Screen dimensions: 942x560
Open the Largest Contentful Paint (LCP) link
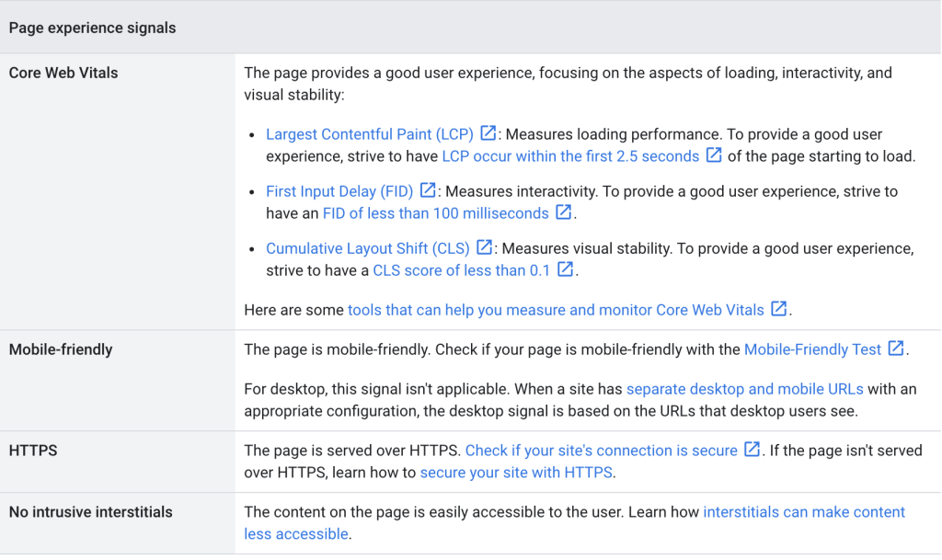(x=370, y=134)
